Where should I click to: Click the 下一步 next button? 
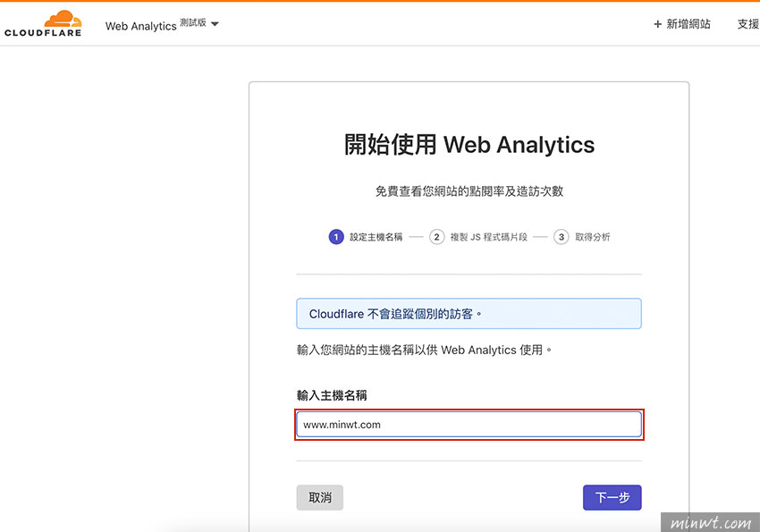click(x=612, y=498)
